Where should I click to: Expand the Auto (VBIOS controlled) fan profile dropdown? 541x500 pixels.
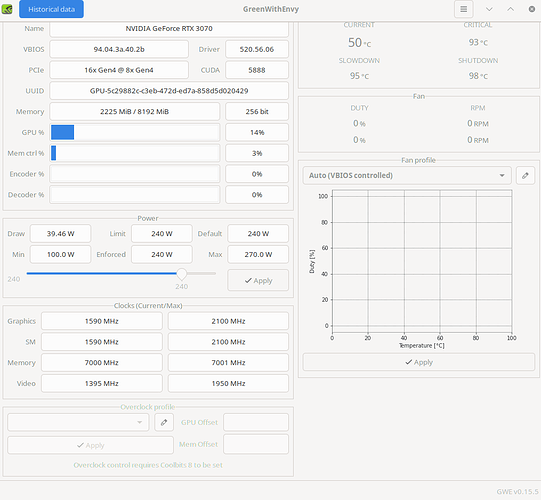[x=407, y=176]
